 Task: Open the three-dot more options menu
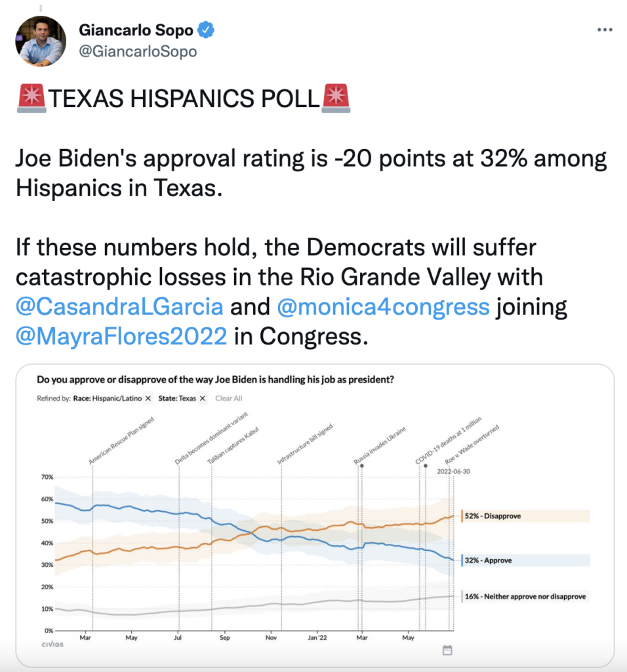[x=604, y=30]
